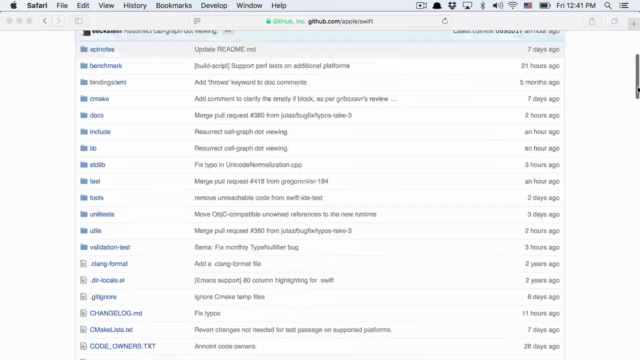This screenshot has height=360, width=640.
Task: Open the validation-test folder
Action: click(x=110, y=247)
